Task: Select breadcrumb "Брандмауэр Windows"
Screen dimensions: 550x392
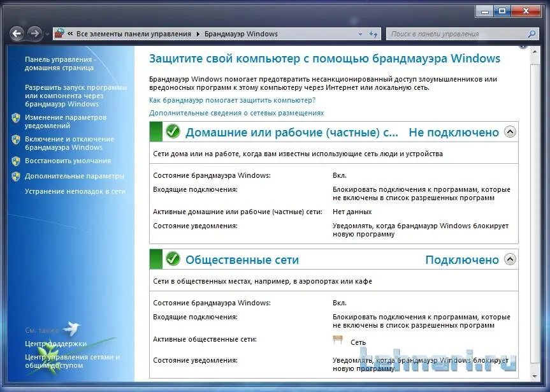Action: click(241, 34)
